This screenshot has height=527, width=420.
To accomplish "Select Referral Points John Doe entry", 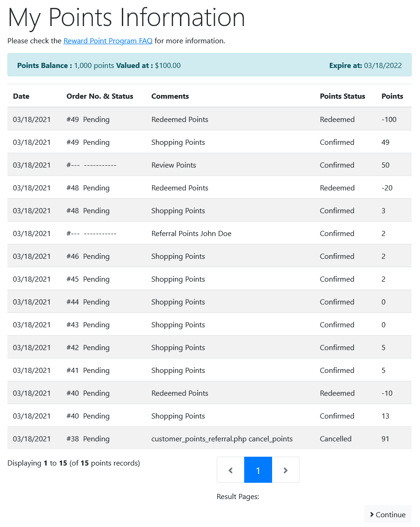I will [209, 234].
